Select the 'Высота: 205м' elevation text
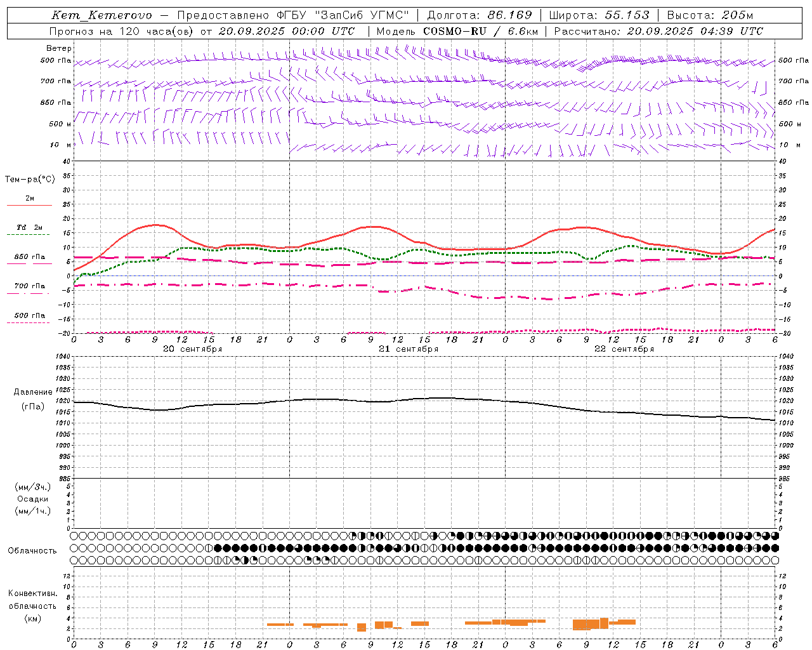The width and height of the screenshot is (812, 650). [710, 16]
